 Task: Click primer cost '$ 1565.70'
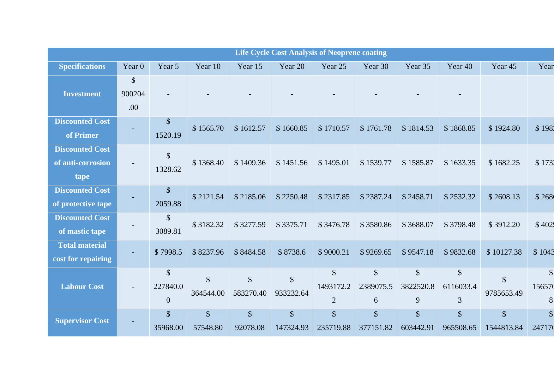[x=208, y=129]
